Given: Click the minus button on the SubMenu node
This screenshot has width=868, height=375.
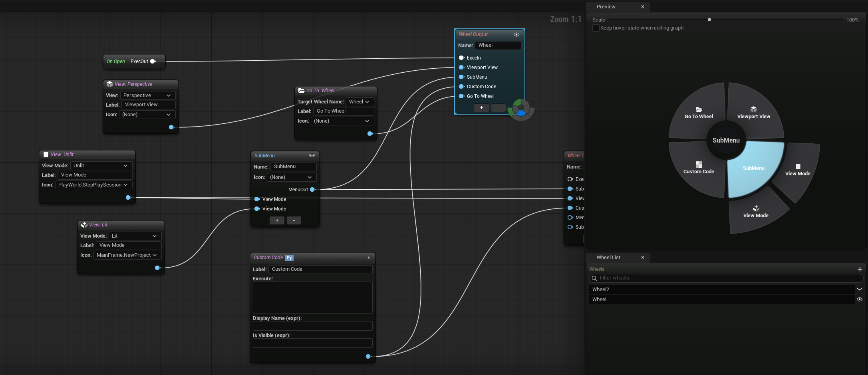Looking at the screenshot, I should pyautogui.click(x=294, y=220).
